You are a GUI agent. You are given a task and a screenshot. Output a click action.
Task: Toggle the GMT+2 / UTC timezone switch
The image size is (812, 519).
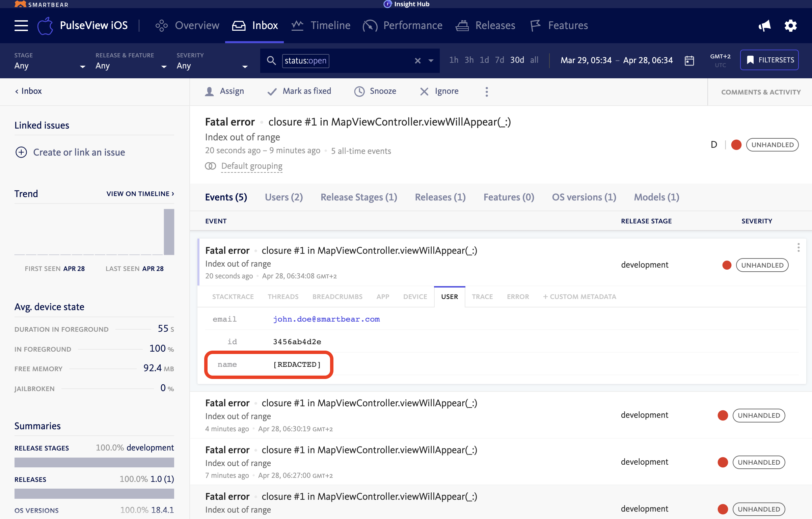point(720,61)
